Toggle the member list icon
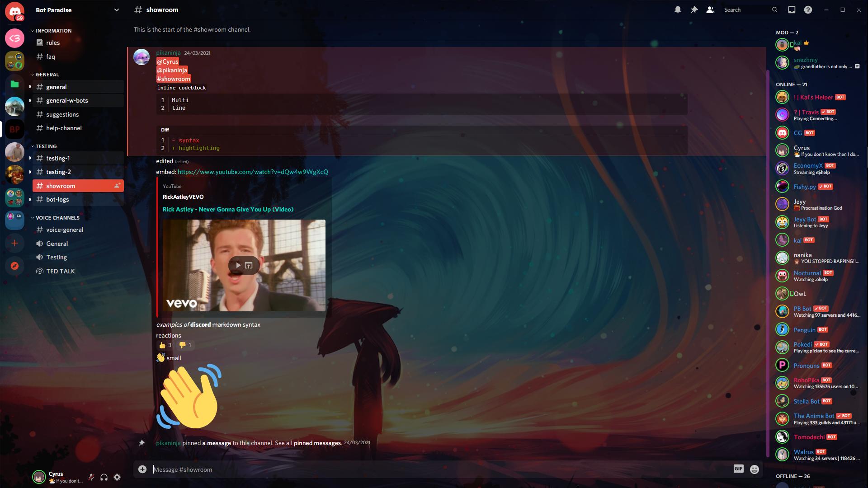The image size is (868, 488). 710,9
